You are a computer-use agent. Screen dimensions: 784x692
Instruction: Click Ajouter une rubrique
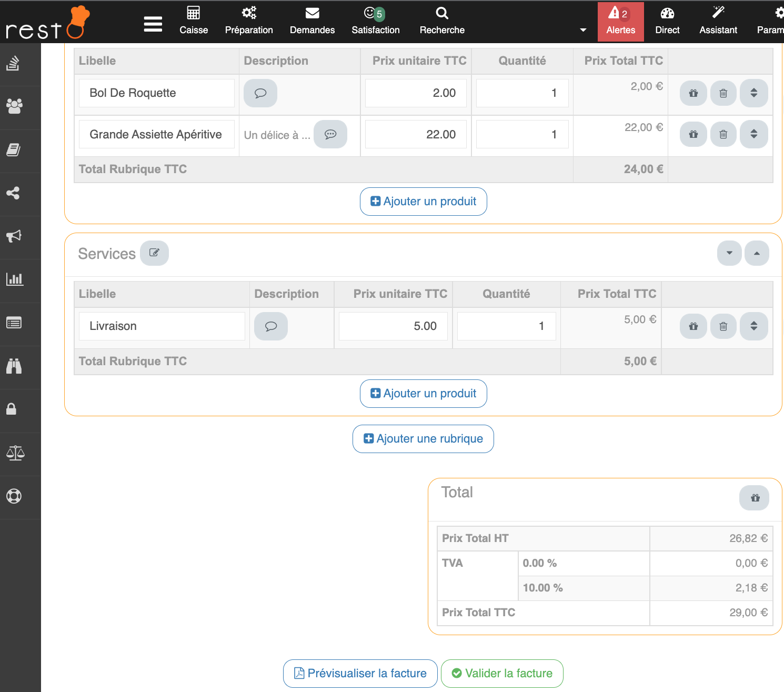pos(423,439)
